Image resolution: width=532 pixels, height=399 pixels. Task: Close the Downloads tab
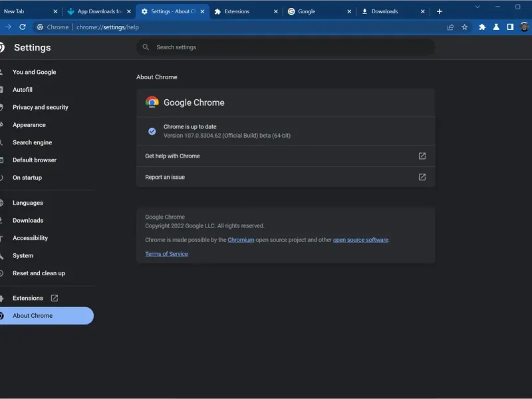(422, 11)
